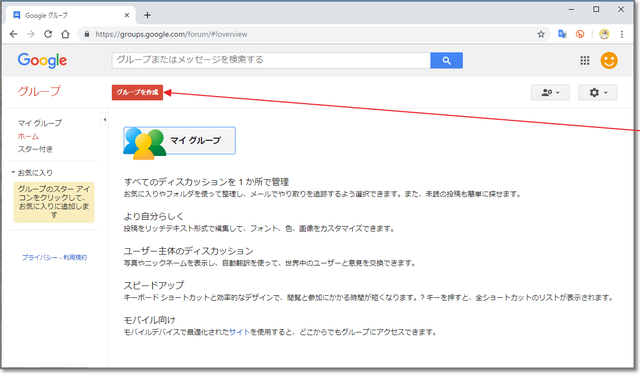Focus the group search input field
The height and width of the screenshot is (374, 640).
point(271,60)
